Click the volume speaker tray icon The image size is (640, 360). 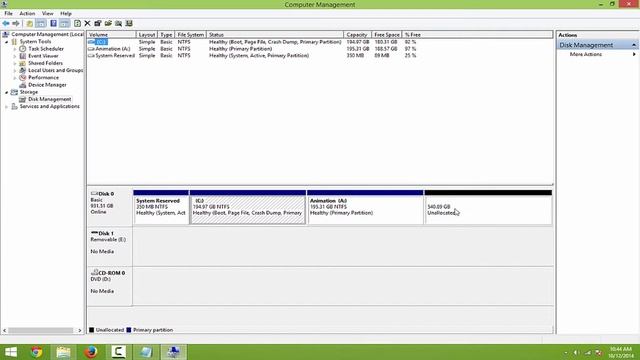click(576, 353)
